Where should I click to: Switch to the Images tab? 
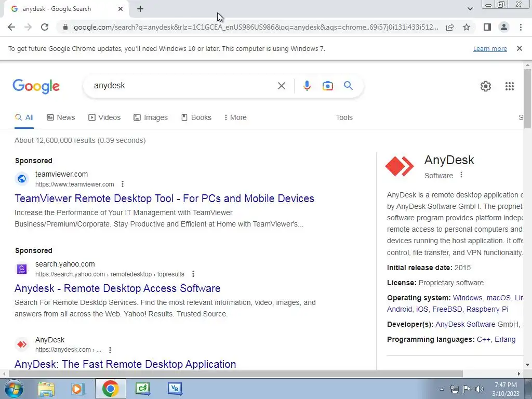tap(151, 118)
